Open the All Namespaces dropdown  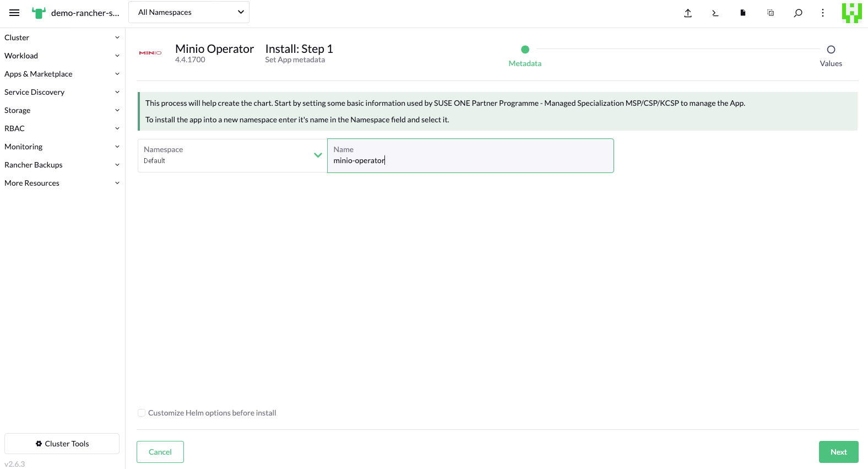189,12
